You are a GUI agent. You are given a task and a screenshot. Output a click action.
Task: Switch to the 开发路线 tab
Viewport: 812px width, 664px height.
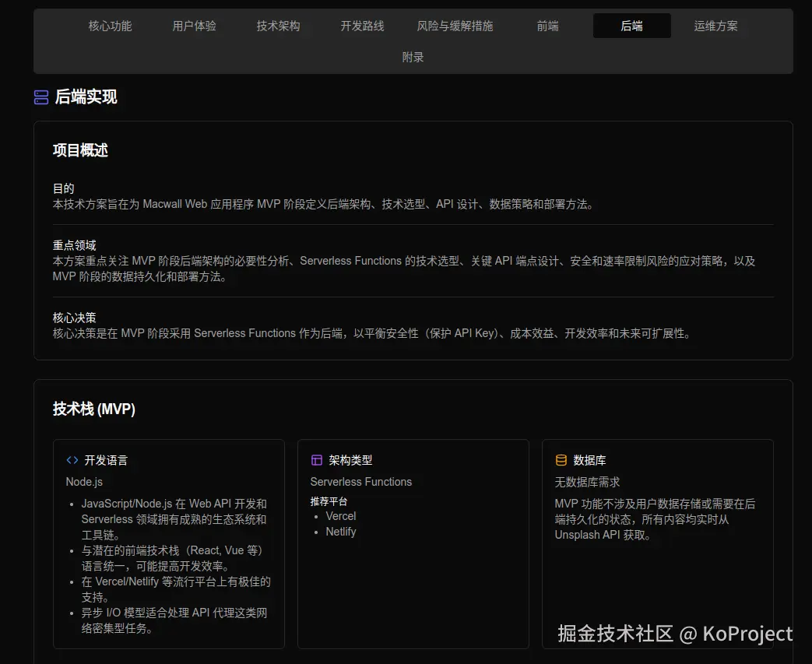[x=362, y=26]
